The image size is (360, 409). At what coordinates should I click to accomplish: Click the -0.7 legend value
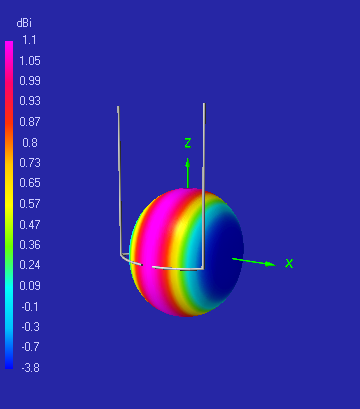click(30, 347)
